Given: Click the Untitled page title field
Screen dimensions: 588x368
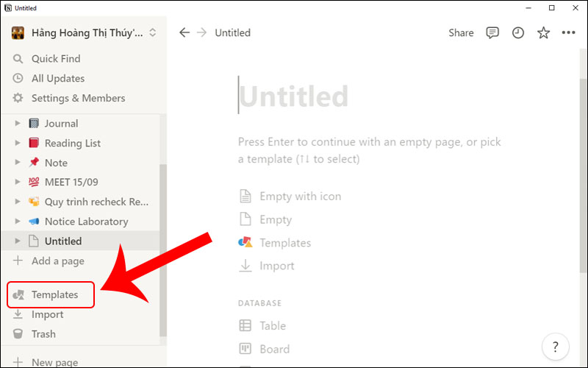Looking at the screenshot, I should (294, 96).
